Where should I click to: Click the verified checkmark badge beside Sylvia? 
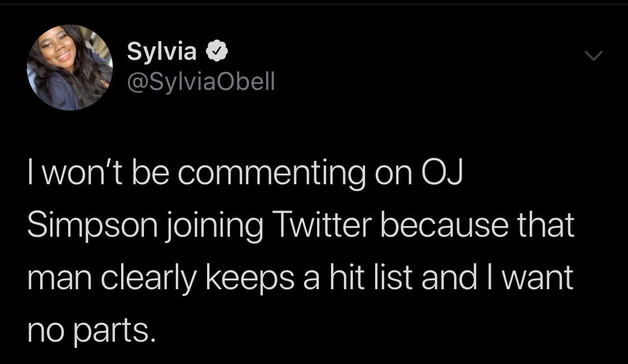tap(217, 52)
